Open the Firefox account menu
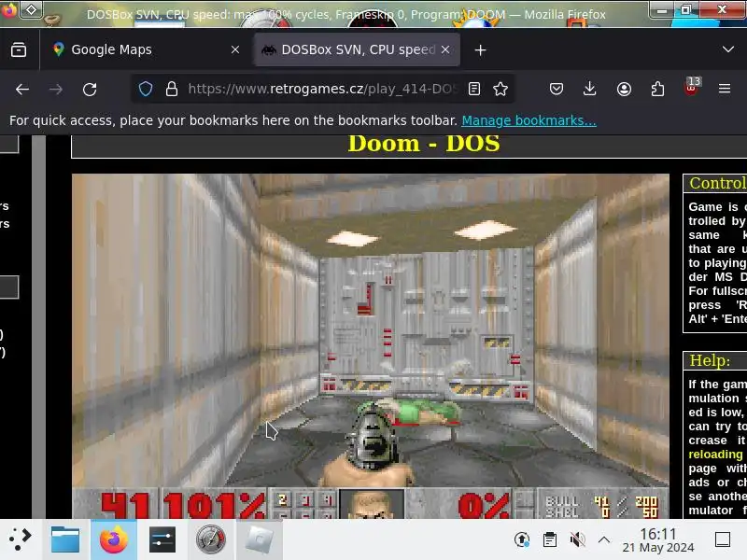 pyautogui.click(x=624, y=89)
